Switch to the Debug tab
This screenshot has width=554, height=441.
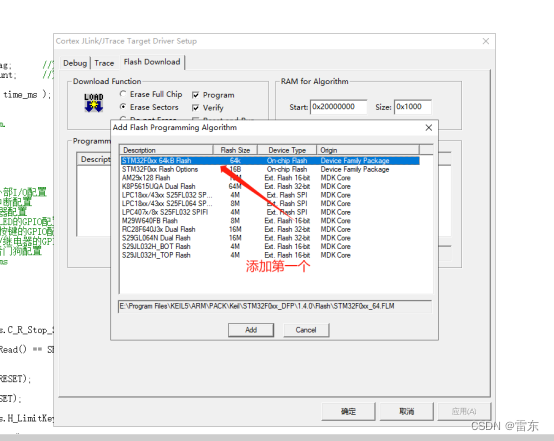pyautogui.click(x=75, y=63)
